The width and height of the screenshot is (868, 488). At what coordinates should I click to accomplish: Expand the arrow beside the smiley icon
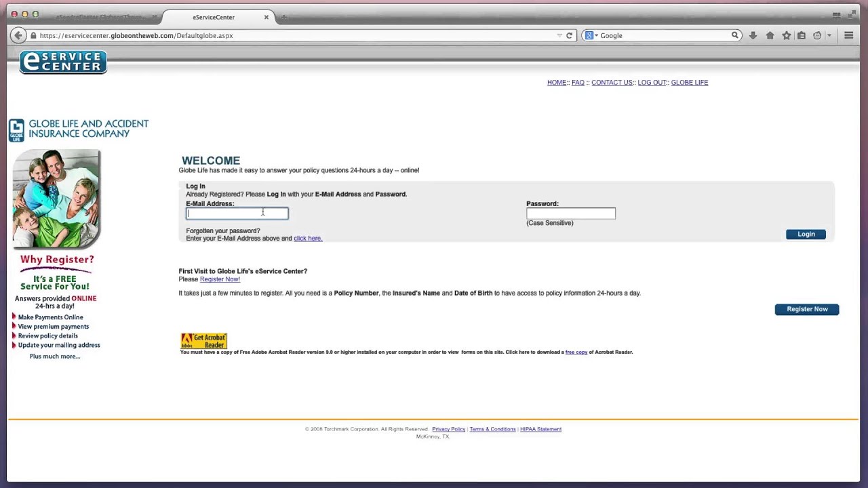click(x=829, y=35)
